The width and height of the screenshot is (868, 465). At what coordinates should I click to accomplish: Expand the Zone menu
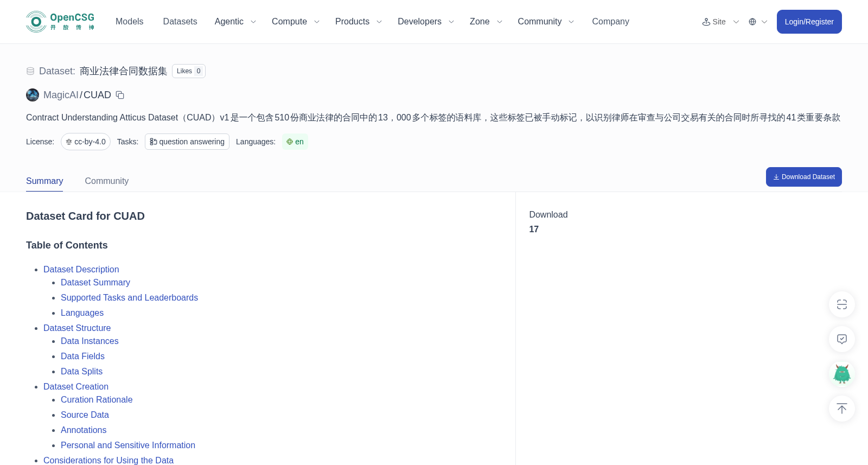point(486,22)
